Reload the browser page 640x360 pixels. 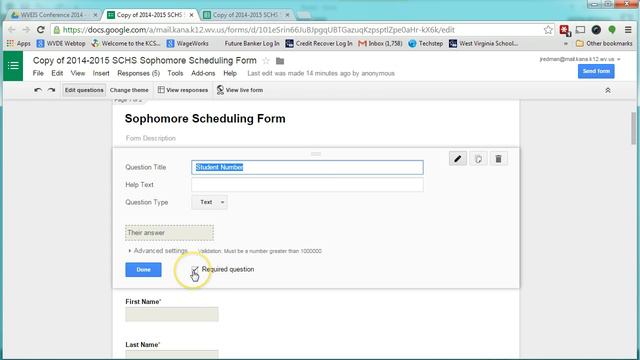(x=40, y=30)
